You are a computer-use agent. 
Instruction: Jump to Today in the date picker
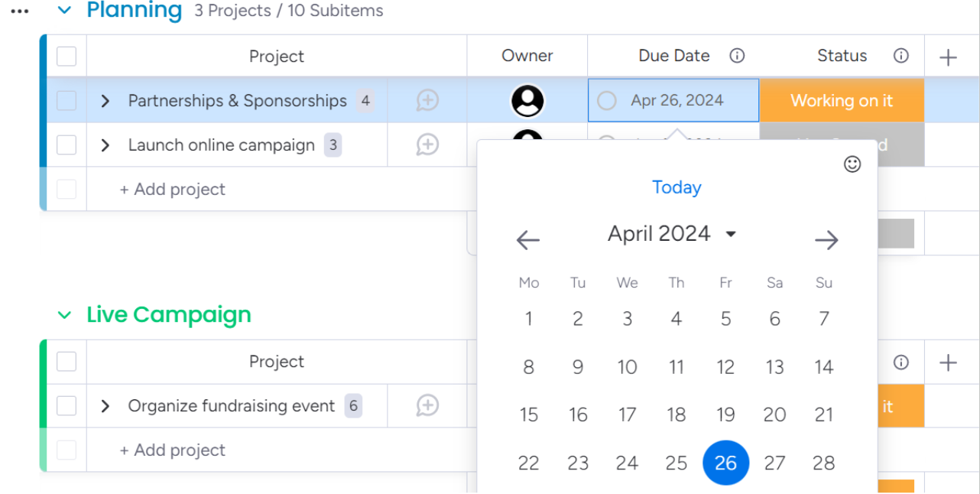click(676, 187)
